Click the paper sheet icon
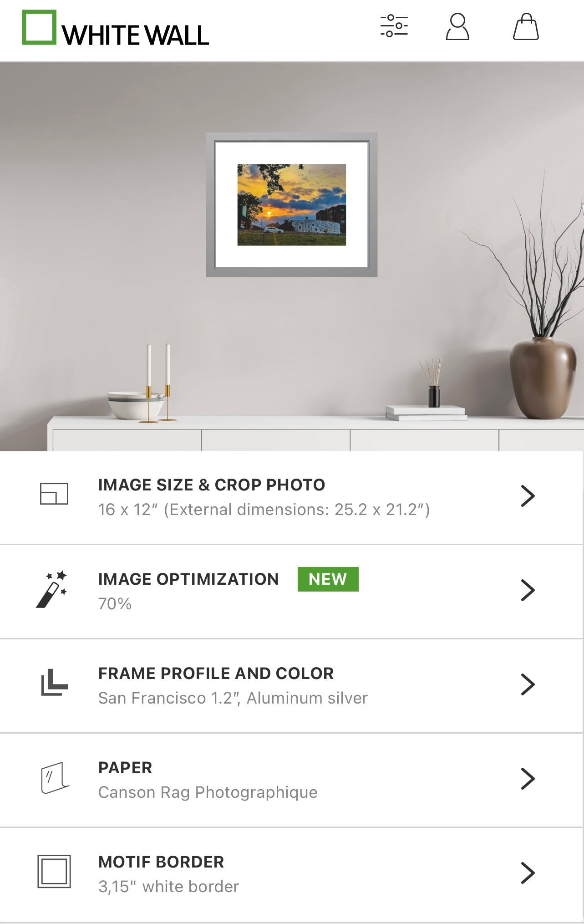This screenshot has width=584, height=924. pos(55,778)
